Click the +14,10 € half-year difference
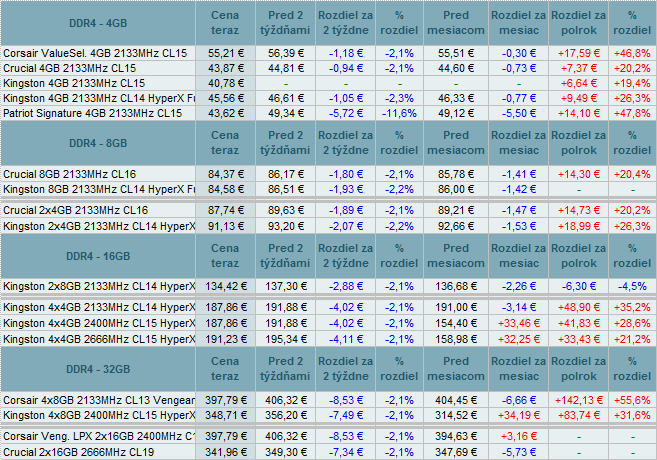The height and width of the screenshot is (460, 657). 579,114
